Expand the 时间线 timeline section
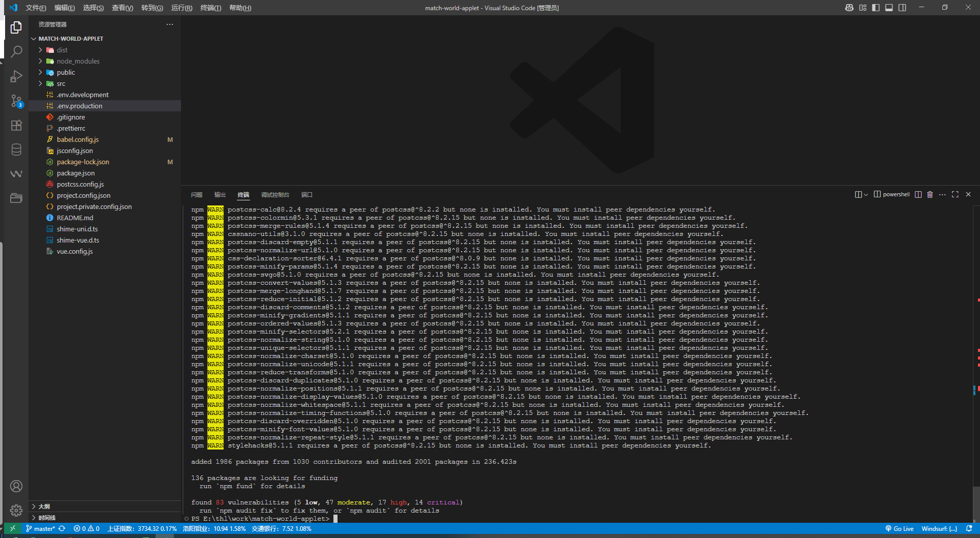 [x=105, y=517]
